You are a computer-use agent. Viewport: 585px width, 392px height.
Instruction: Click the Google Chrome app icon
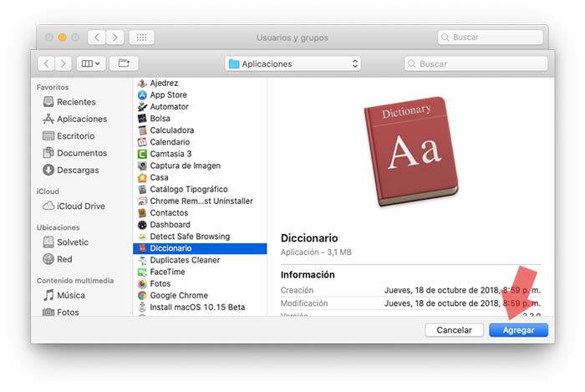pos(142,296)
